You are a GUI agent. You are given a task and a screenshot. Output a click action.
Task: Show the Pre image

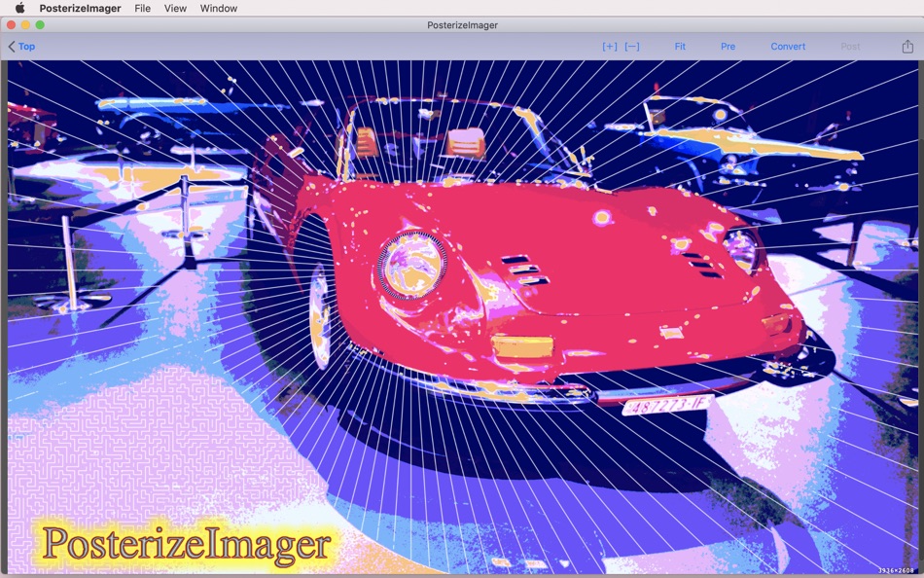coord(728,46)
